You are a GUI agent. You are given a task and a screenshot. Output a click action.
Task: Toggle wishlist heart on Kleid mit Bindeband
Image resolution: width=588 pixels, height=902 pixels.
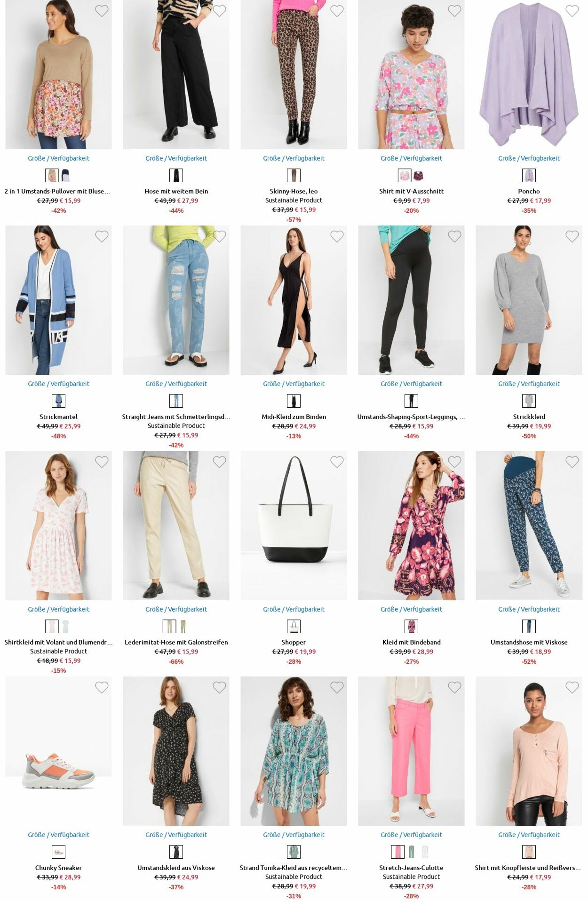454,462
